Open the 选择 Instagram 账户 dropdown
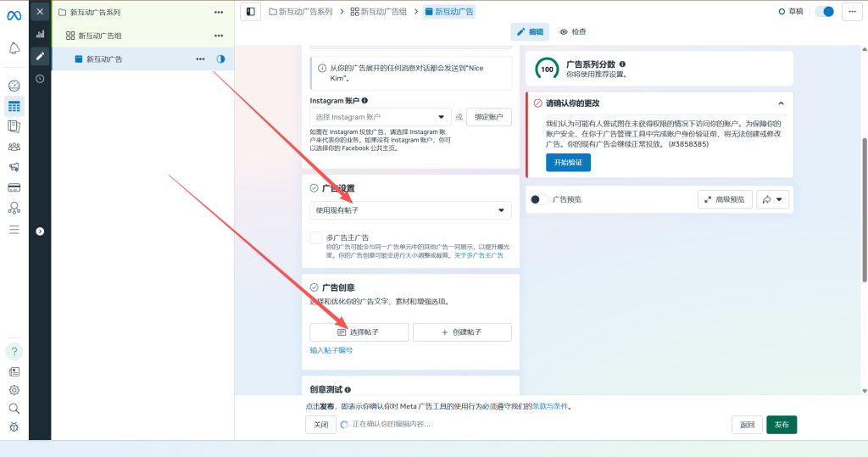Viewport: 868px width, 457px height. (x=381, y=117)
